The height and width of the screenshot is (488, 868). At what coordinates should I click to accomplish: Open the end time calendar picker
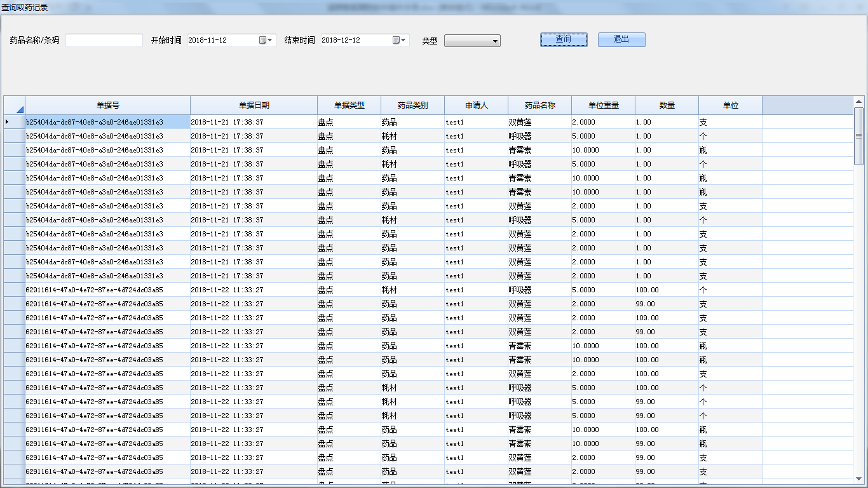[399, 40]
